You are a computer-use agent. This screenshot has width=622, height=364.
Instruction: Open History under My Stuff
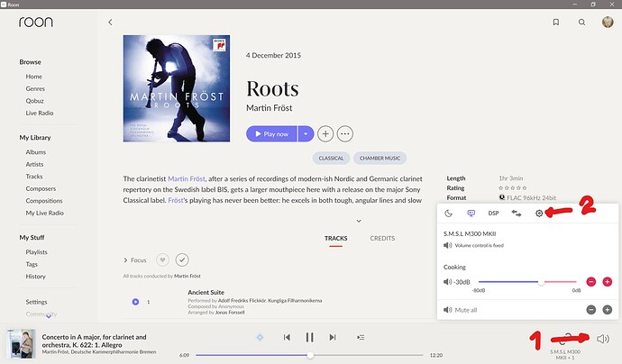pos(36,277)
